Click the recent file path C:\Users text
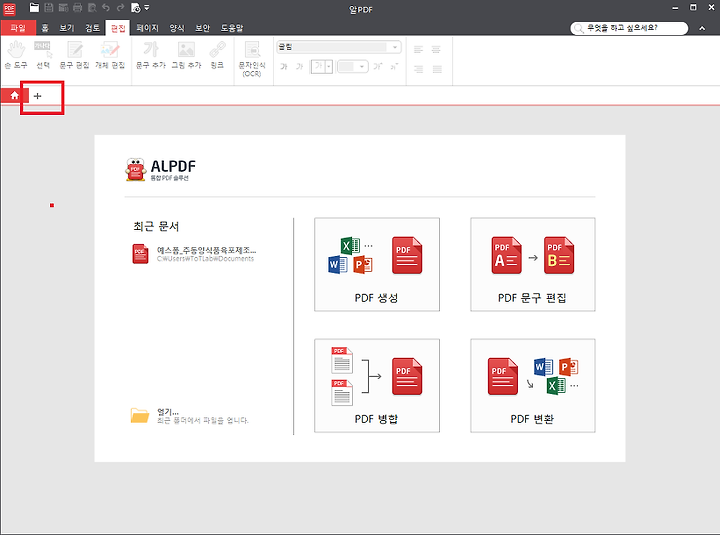The height and width of the screenshot is (535, 720). [205, 259]
